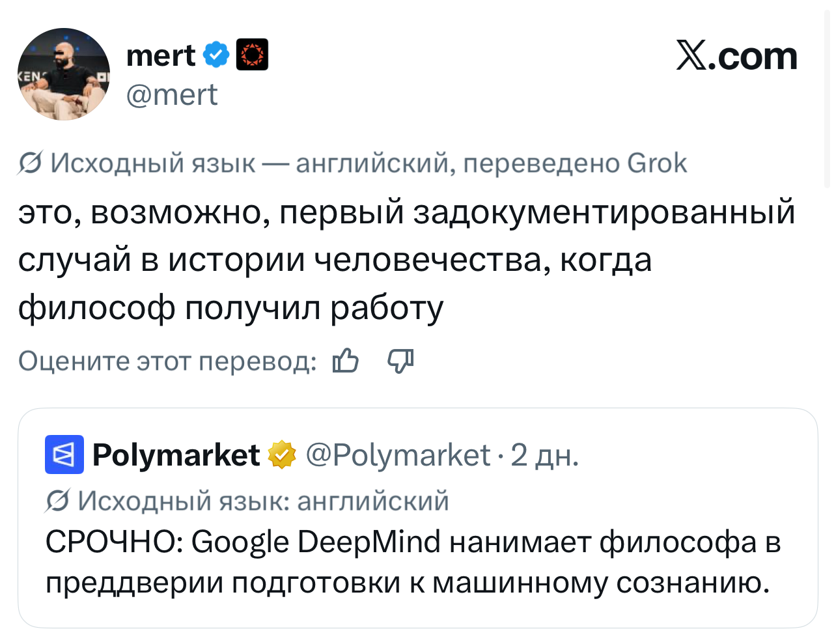Click the "Оцените этот перевод" label
The image size is (836, 644).
167,361
